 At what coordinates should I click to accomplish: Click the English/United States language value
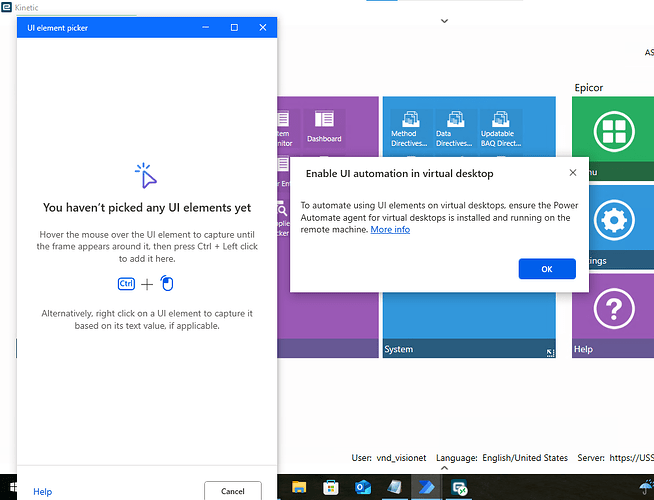tap(525, 458)
